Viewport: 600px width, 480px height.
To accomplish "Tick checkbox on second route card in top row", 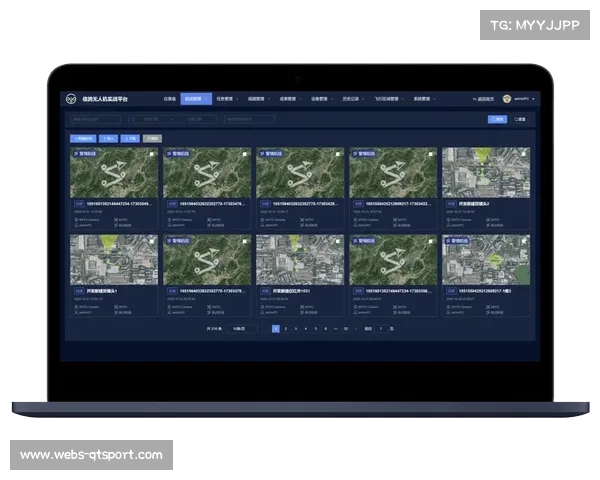I will (245, 154).
